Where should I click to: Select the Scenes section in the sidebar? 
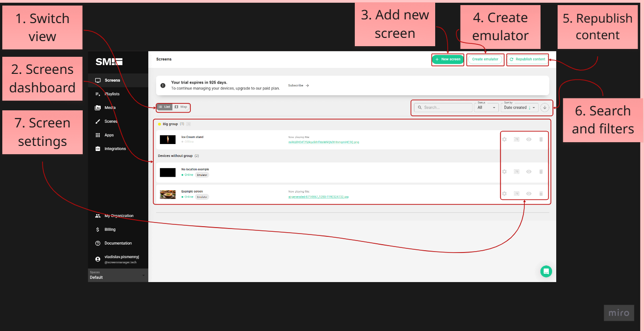[x=110, y=121]
